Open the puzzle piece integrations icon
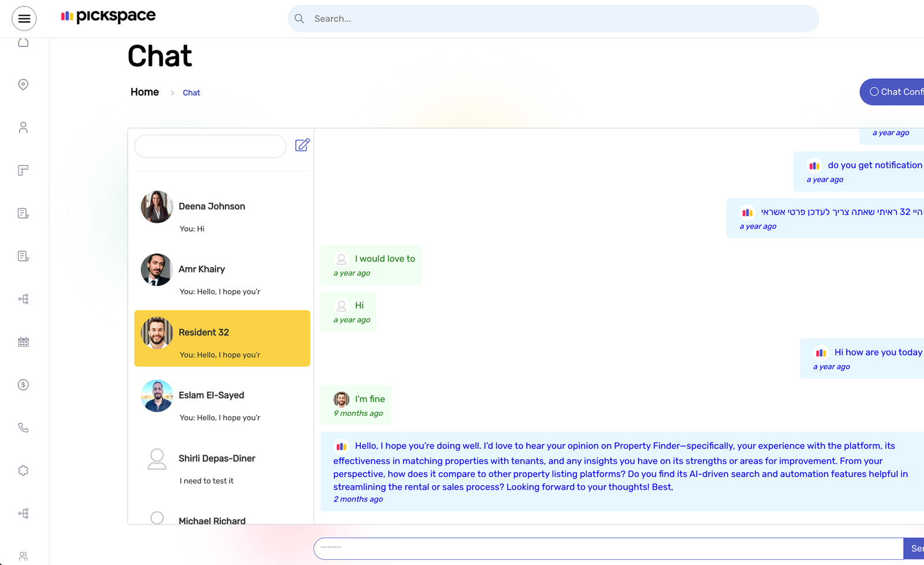 coord(23,471)
